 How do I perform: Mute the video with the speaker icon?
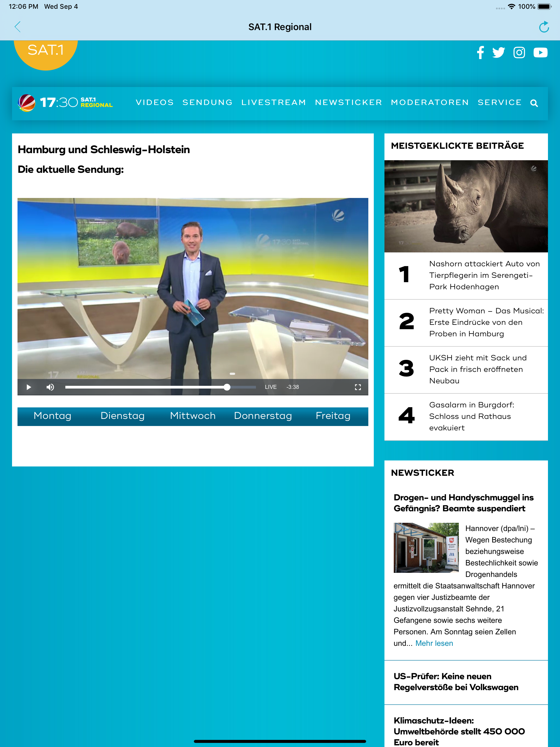(x=50, y=387)
